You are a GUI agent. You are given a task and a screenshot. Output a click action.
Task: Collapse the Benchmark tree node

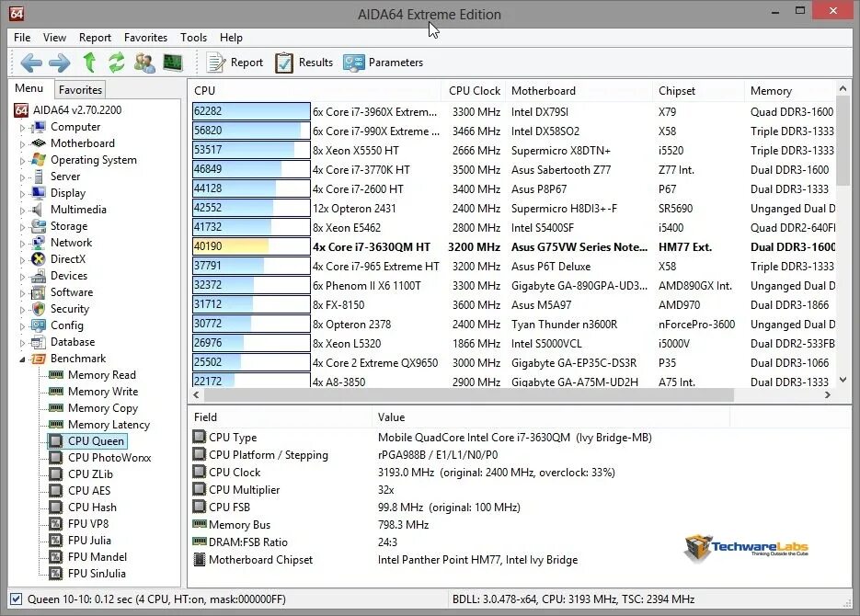pos(22,359)
